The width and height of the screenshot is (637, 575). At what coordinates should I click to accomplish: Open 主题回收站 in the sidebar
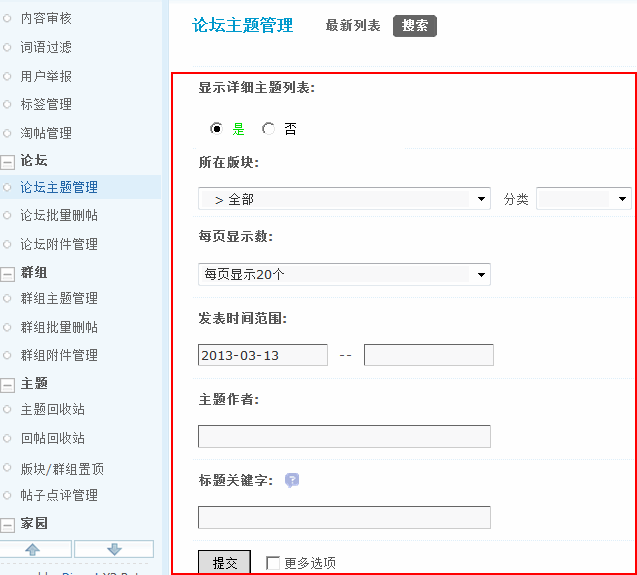[x=52, y=410]
